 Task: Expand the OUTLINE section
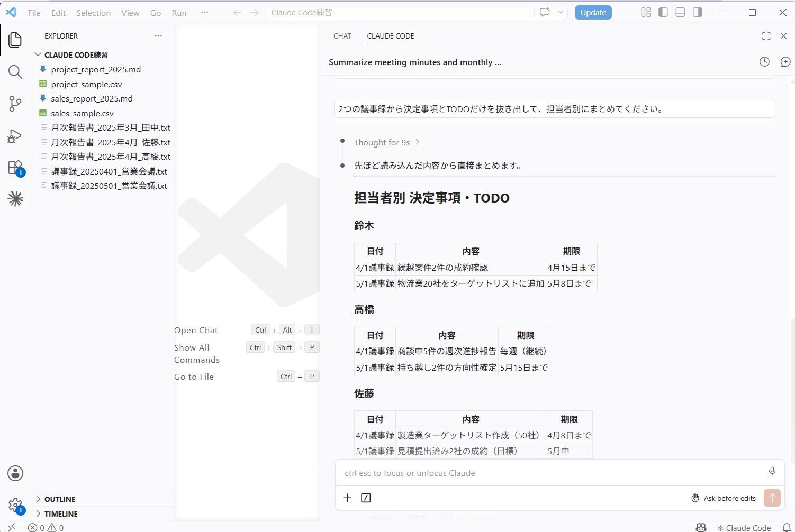point(60,499)
